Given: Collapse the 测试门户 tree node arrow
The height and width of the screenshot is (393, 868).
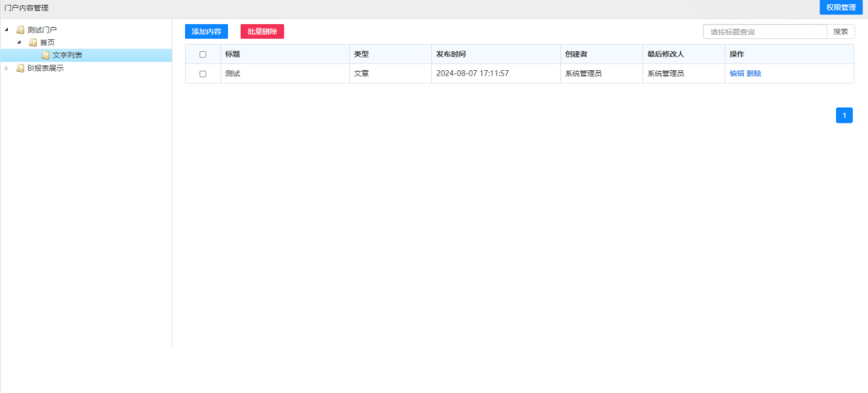Looking at the screenshot, I should tap(7, 29).
